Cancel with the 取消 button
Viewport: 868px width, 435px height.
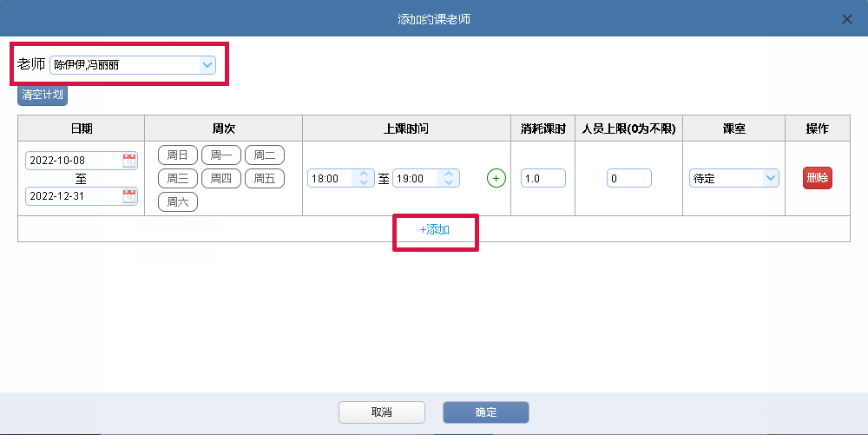(382, 412)
